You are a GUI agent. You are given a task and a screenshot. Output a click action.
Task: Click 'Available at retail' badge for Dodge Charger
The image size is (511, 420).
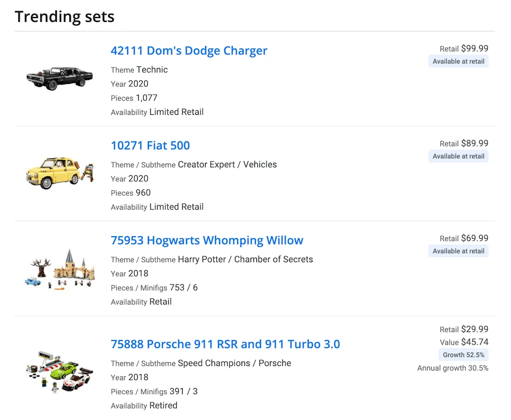(458, 61)
